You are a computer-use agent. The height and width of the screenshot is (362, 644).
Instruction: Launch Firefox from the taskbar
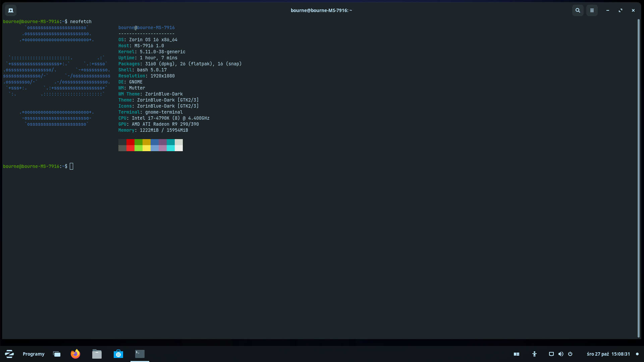75,354
